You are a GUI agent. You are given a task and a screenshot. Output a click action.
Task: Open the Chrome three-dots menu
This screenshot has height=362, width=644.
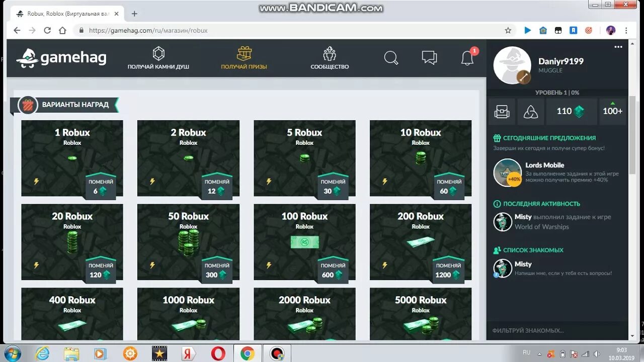626,30
